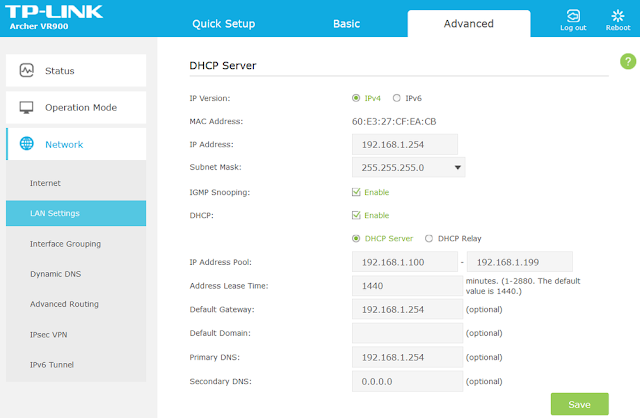Switch to the Quick Setup tab
Viewport: 640px width, 418px height.
point(224,24)
